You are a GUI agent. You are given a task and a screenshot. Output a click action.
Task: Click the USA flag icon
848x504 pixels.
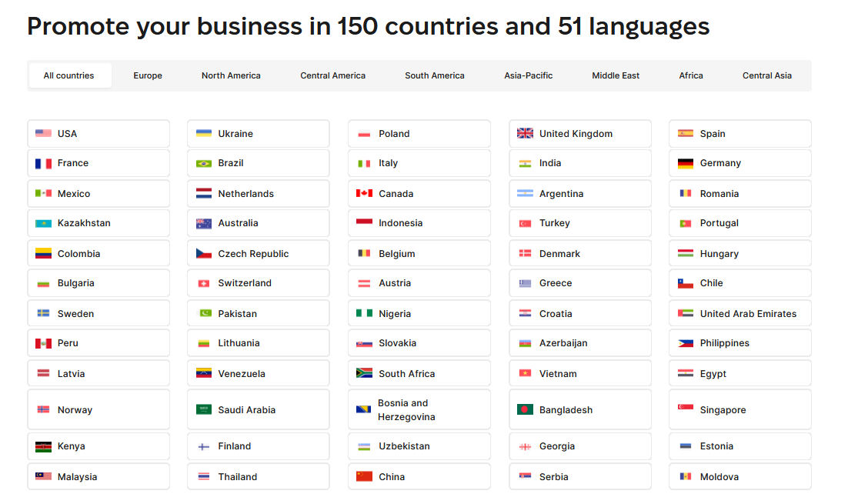click(x=43, y=133)
